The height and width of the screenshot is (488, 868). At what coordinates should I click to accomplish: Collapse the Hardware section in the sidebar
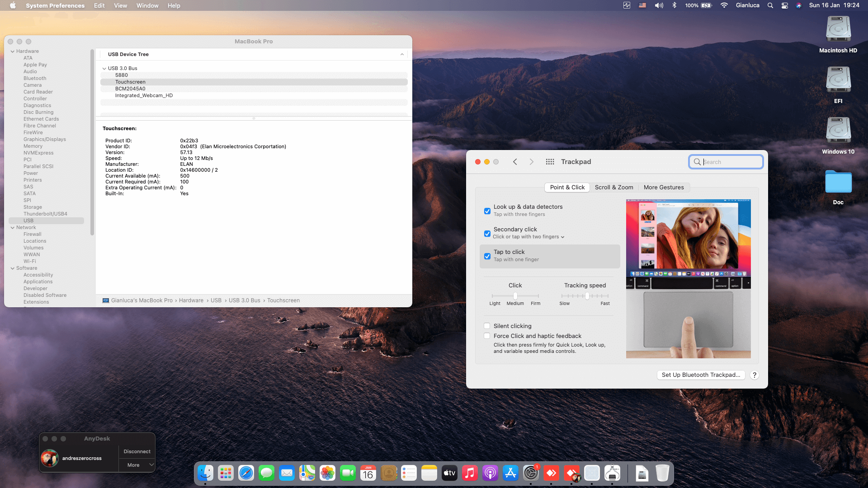point(13,52)
